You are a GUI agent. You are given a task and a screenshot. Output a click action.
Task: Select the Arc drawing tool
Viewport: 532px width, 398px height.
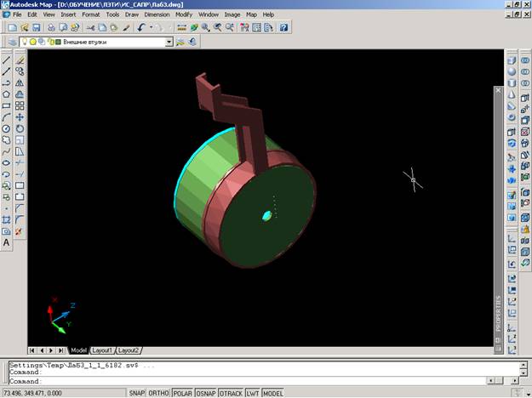(6, 117)
